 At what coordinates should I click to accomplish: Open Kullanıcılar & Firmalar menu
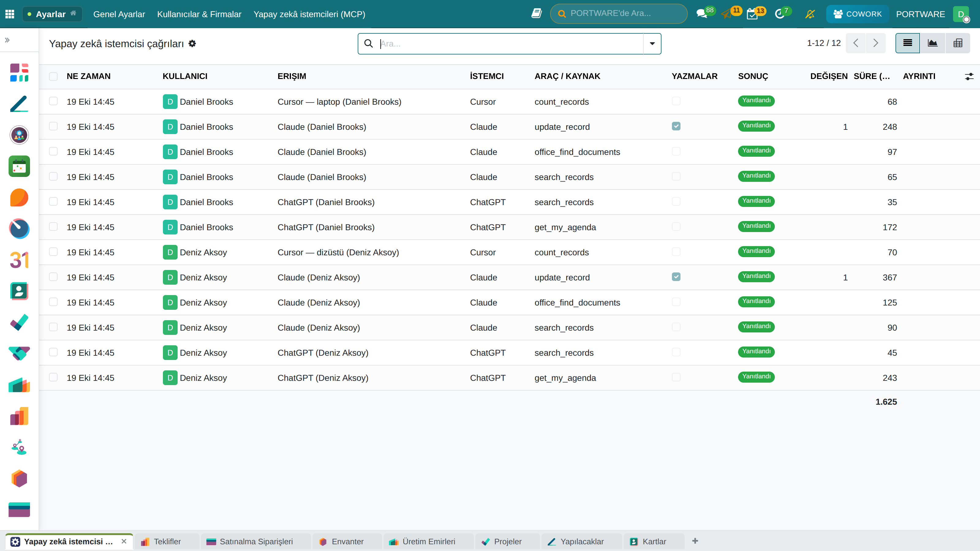coord(199,14)
